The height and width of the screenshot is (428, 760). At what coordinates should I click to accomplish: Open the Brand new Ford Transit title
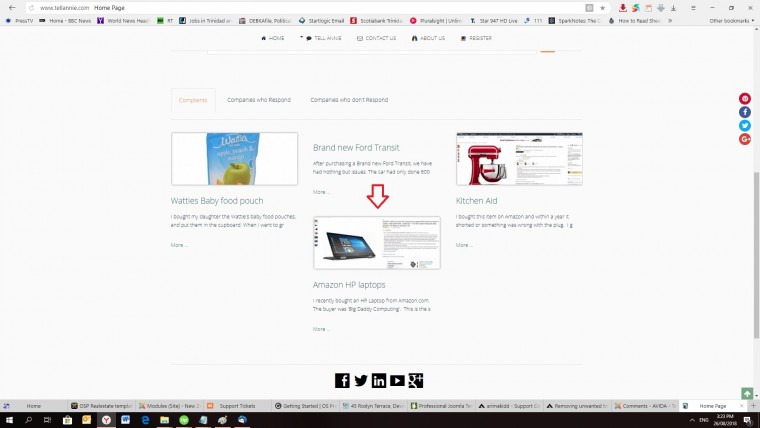356,148
